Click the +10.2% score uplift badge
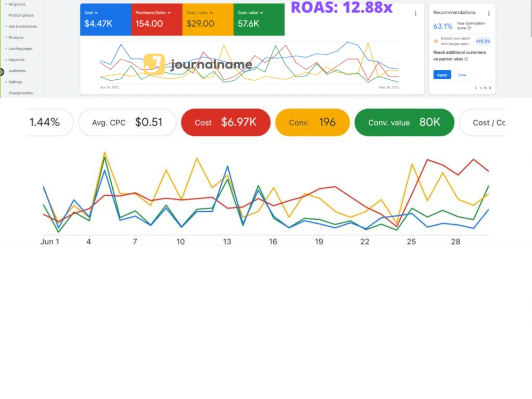532x399 pixels. tap(483, 41)
